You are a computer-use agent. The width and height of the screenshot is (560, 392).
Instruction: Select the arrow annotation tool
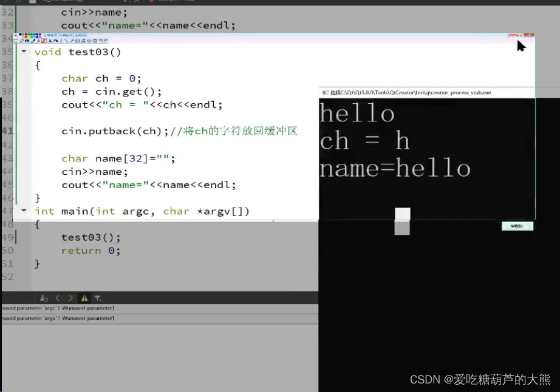click(72, 42)
